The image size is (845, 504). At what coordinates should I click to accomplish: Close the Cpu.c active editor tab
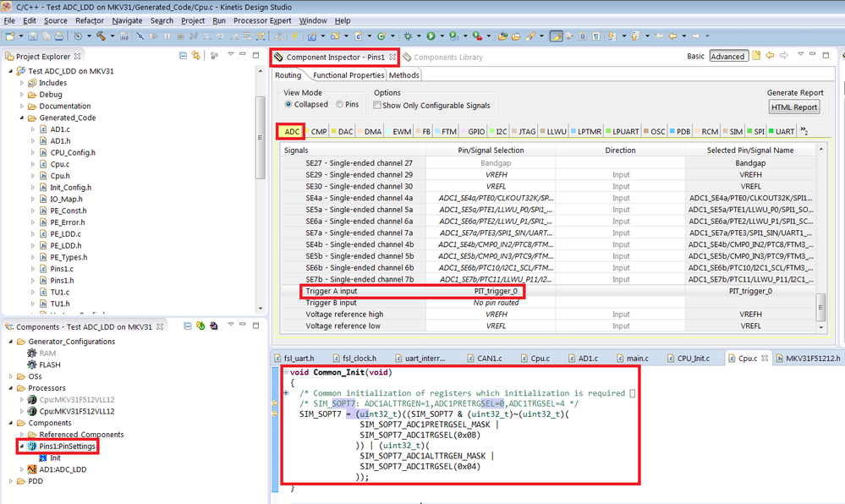(x=765, y=358)
